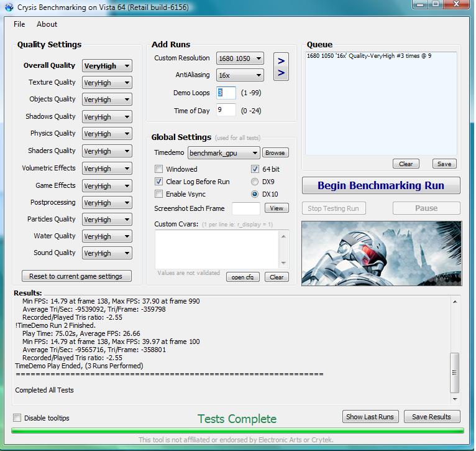Add run to queue with lower arrow
The width and height of the screenshot is (476, 451).
(281, 73)
